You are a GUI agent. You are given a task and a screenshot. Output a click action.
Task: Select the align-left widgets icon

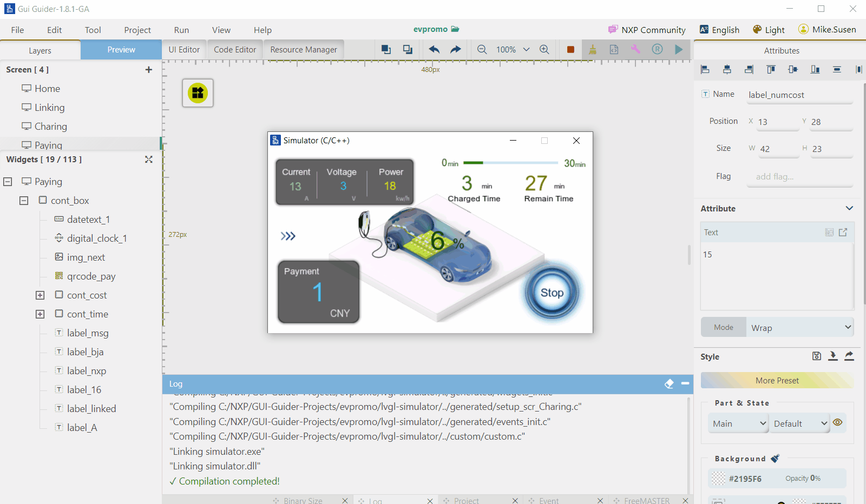[705, 69]
